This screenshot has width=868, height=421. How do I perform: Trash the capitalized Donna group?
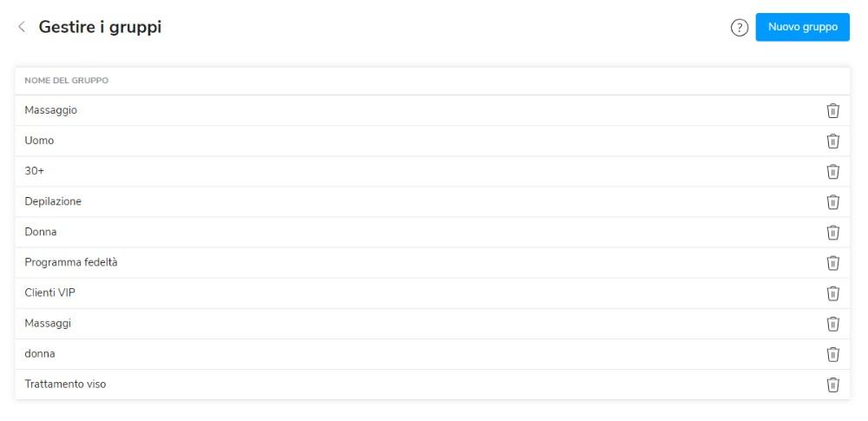[x=832, y=232]
